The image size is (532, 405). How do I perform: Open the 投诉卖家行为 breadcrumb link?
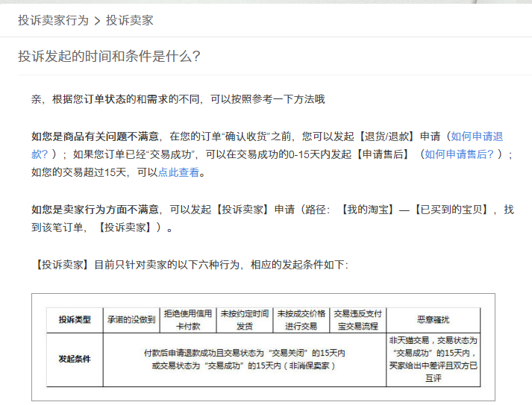coord(53,20)
